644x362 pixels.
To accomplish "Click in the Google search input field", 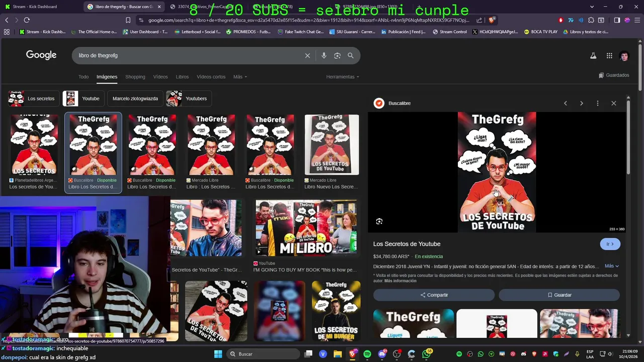I will click(189, 55).
